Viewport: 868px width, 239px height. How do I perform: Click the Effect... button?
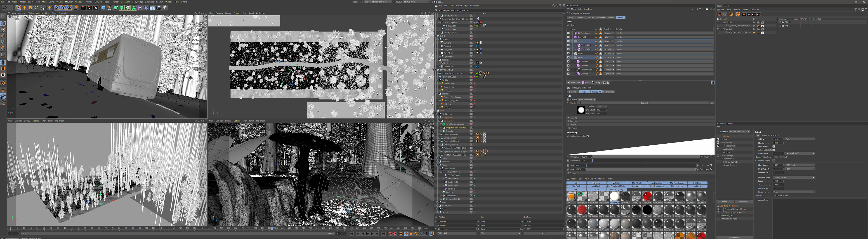pyautogui.click(x=725, y=201)
